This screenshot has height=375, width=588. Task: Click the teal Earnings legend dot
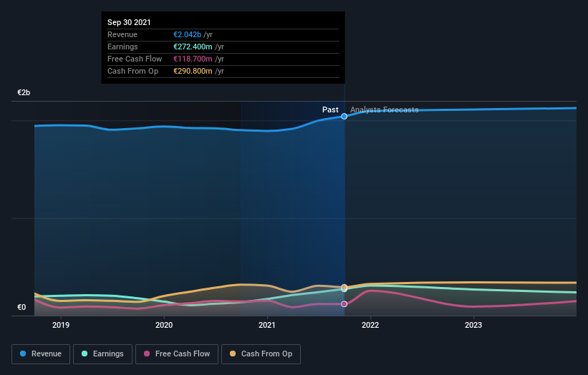pos(85,354)
